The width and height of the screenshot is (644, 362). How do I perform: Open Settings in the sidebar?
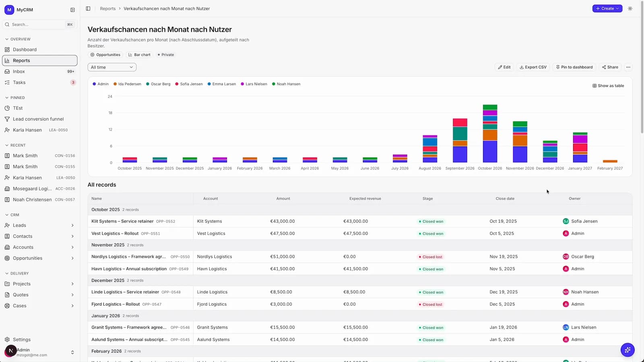tap(40, 339)
